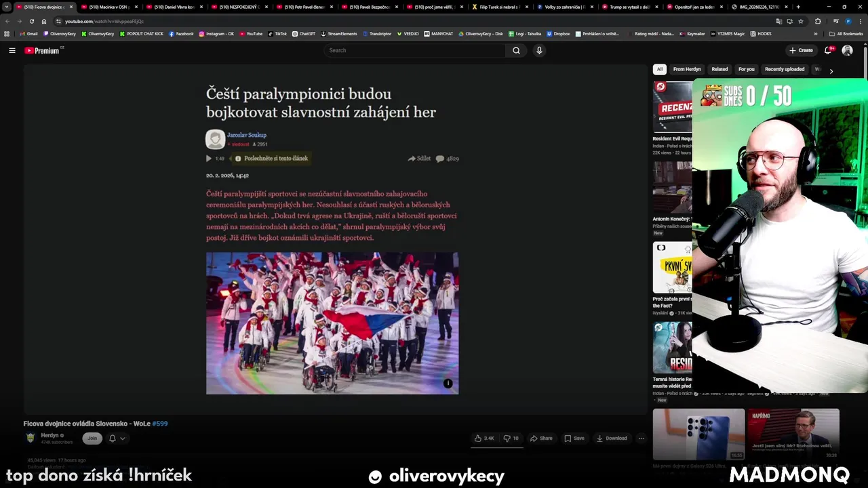Open the Instagram - OK bookmark
This screenshot has width=868, height=488.
click(216, 33)
